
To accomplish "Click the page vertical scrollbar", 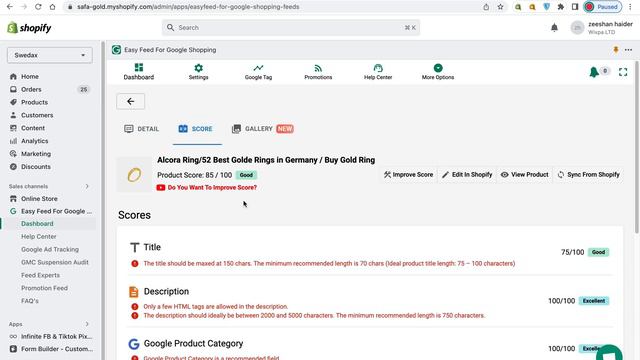I will 637,147.
